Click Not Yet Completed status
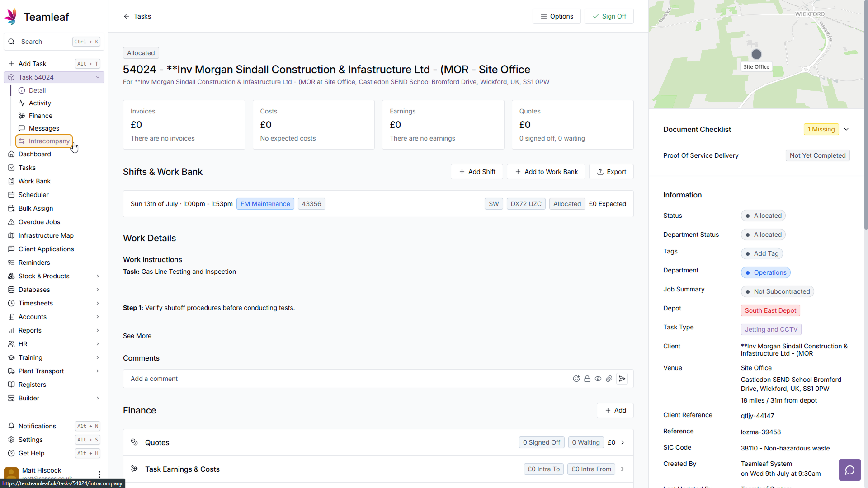 [817, 155]
